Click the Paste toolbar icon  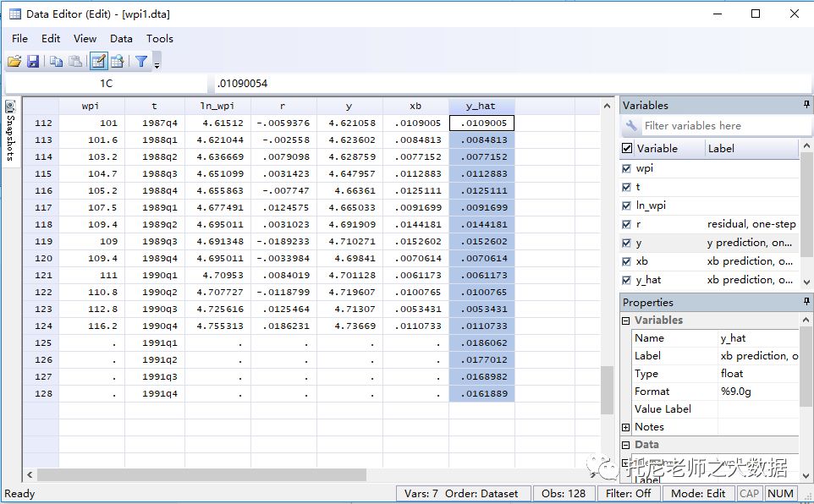tap(75, 62)
